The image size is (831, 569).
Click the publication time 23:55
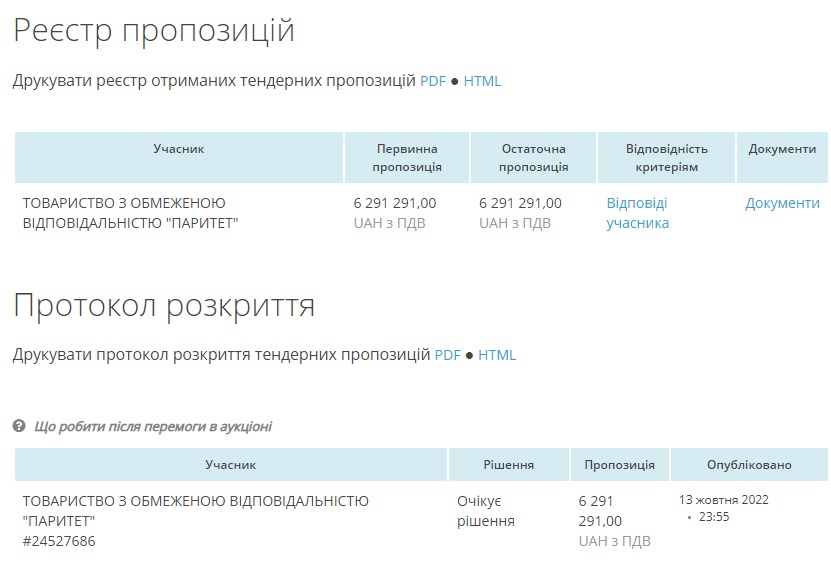click(714, 517)
